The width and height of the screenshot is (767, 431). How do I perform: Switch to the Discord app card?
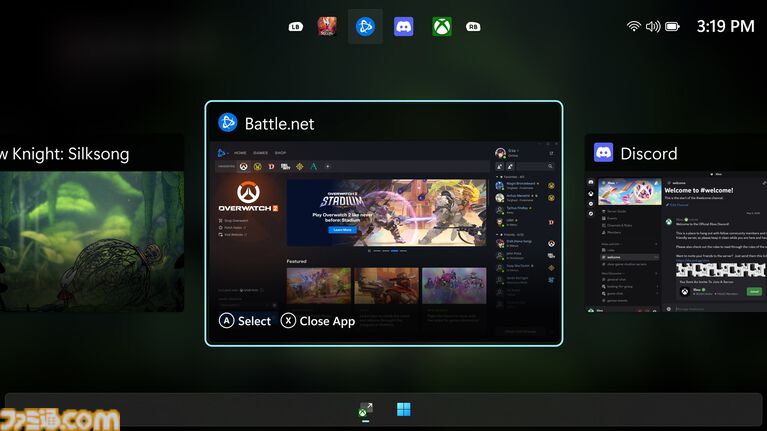tap(676, 223)
